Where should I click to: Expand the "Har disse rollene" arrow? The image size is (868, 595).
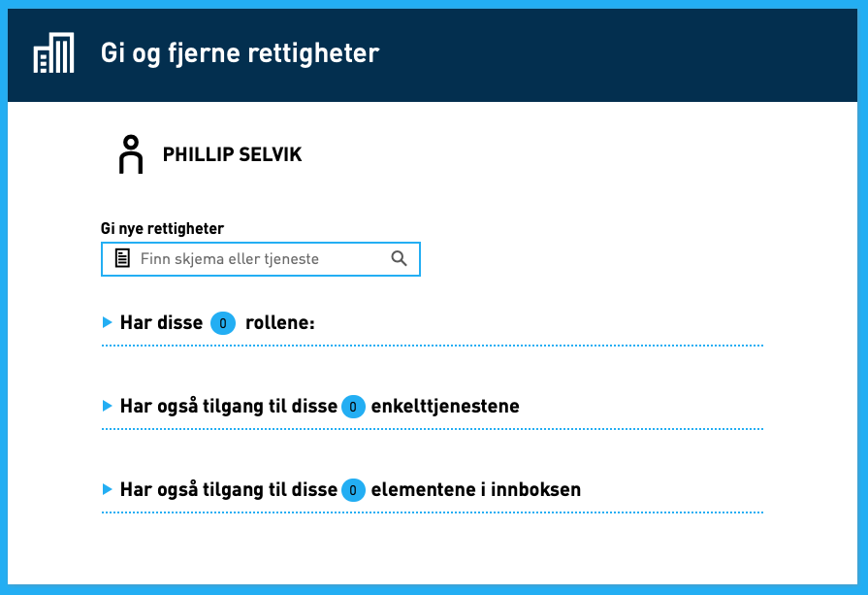[108, 322]
